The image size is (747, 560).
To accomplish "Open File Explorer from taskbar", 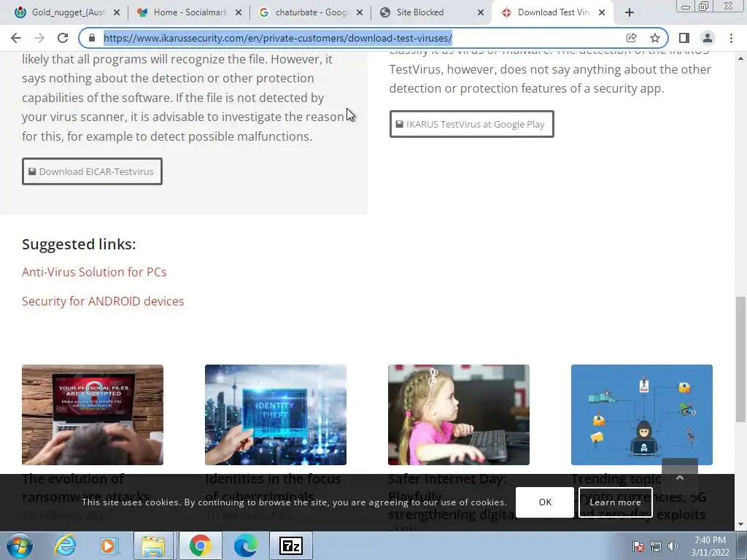I will pyautogui.click(x=153, y=545).
